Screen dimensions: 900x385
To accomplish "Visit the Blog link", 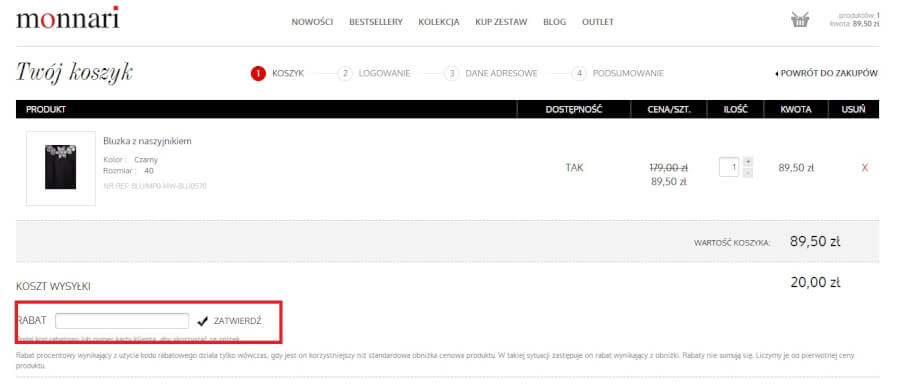I will 554,22.
